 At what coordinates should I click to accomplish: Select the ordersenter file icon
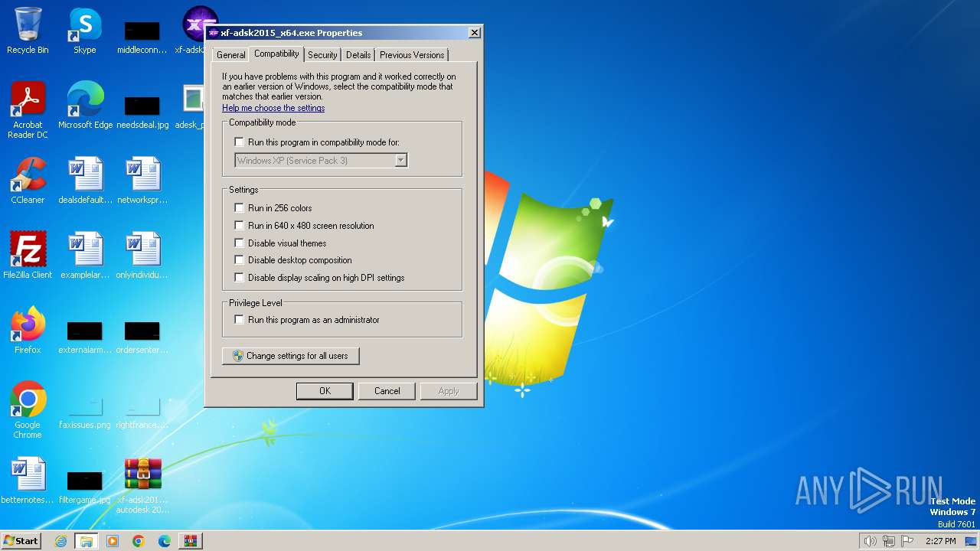point(142,337)
